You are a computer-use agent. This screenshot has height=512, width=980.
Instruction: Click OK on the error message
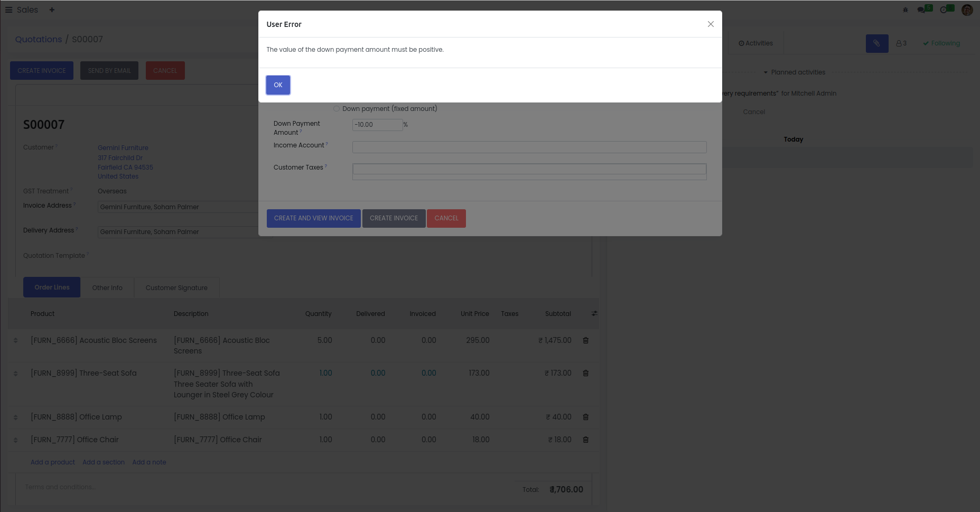point(278,85)
